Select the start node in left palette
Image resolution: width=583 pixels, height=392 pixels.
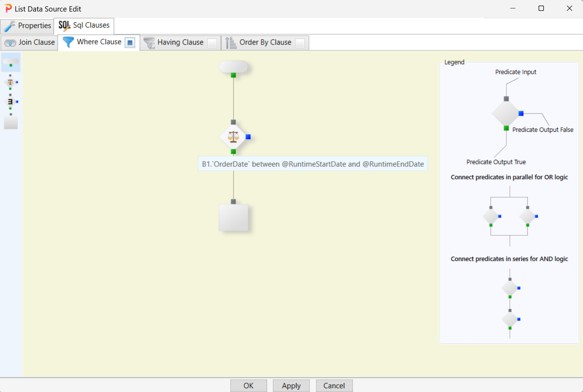tap(11, 62)
